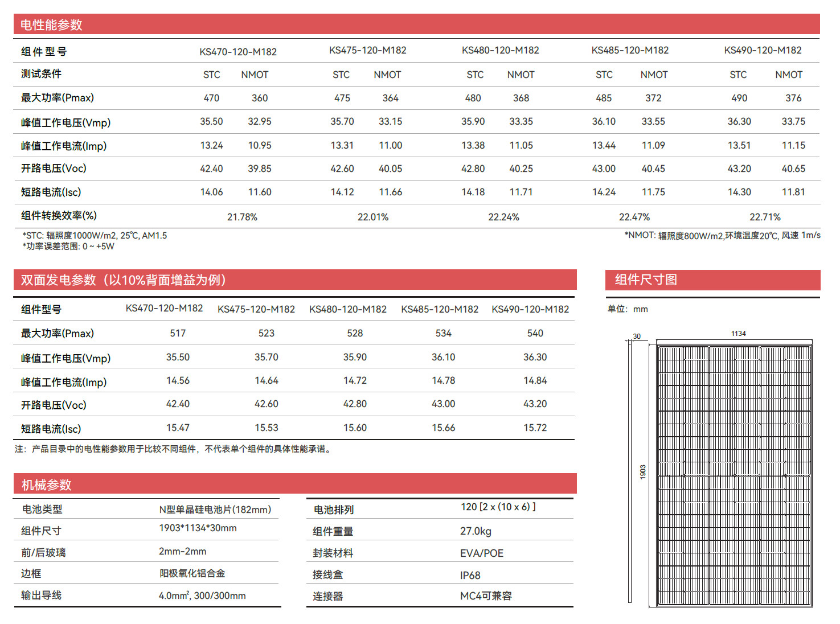Click the 120 [2 x (10 x 6)] cell layout
This screenshot has width=840, height=624.
point(498,507)
